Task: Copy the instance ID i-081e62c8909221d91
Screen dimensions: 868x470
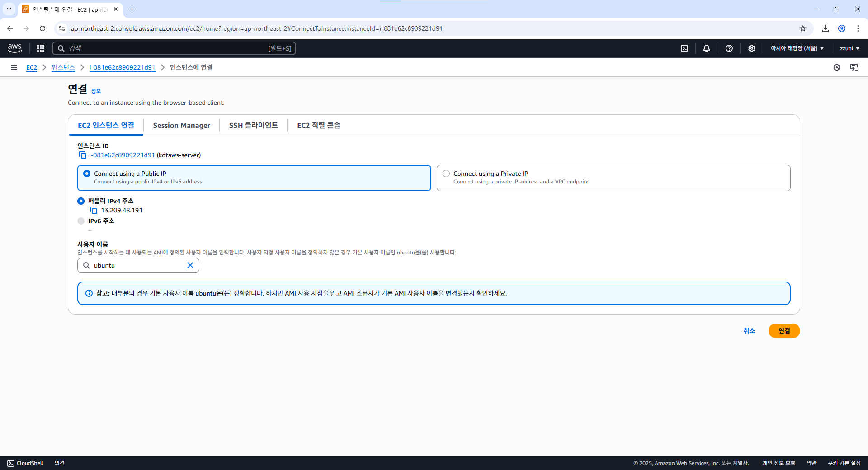Action: [x=83, y=155]
